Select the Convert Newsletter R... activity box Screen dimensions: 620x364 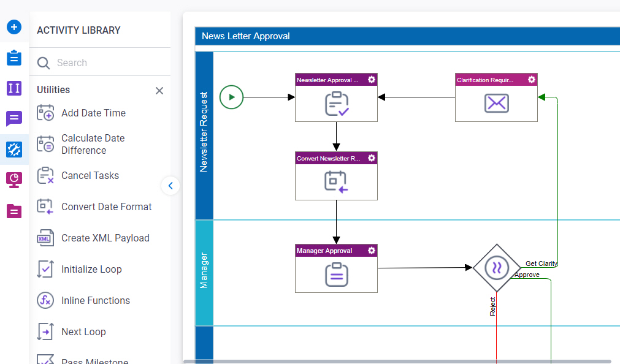336,176
